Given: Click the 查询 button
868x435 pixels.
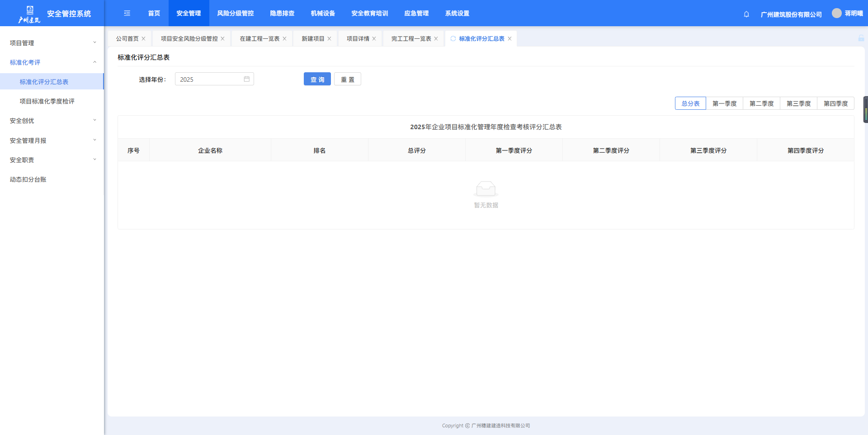Looking at the screenshot, I should (317, 79).
